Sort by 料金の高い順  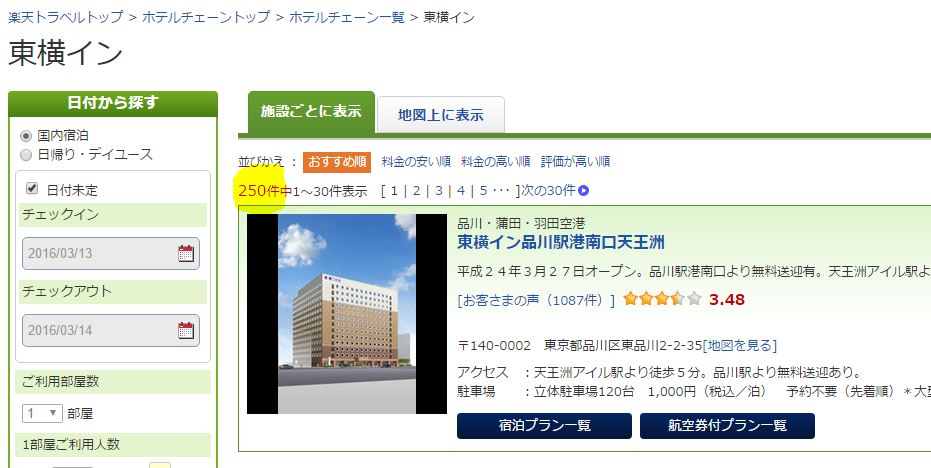click(495, 162)
